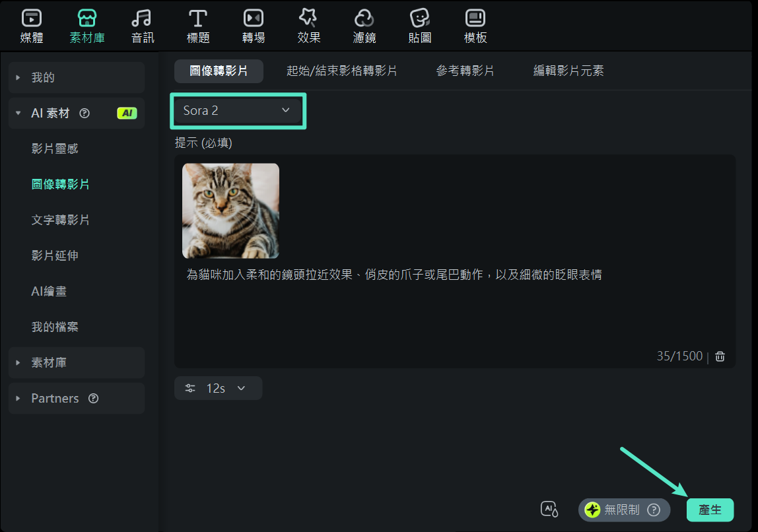
Task: Click the cat image thumbnail
Action: click(230, 210)
